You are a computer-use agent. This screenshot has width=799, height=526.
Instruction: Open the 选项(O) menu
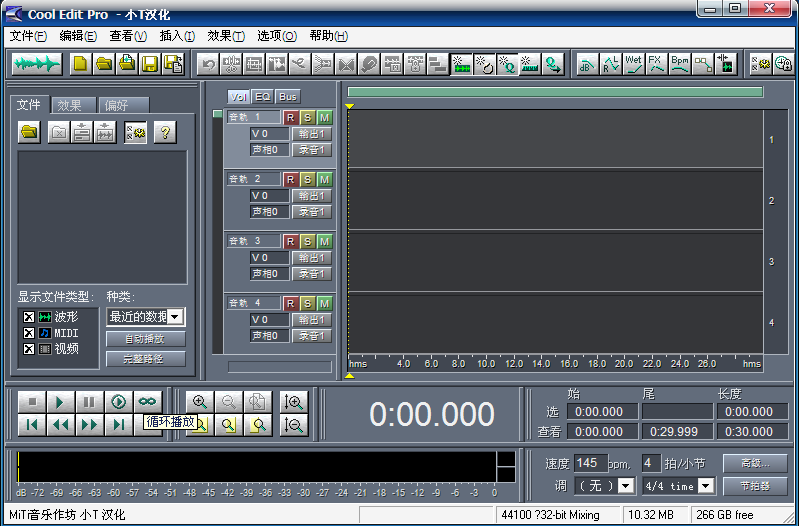(x=277, y=36)
